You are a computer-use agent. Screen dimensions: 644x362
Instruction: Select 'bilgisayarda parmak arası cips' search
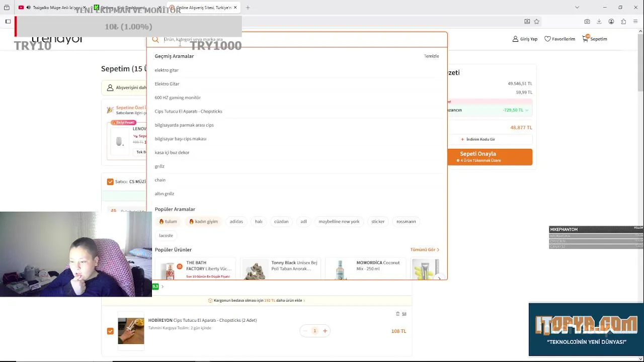(184, 125)
